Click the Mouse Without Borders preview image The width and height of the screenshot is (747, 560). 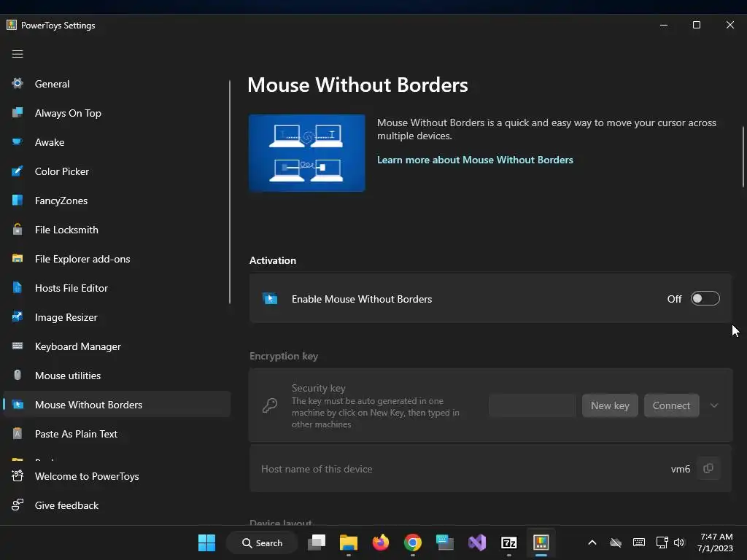[x=307, y=153]
